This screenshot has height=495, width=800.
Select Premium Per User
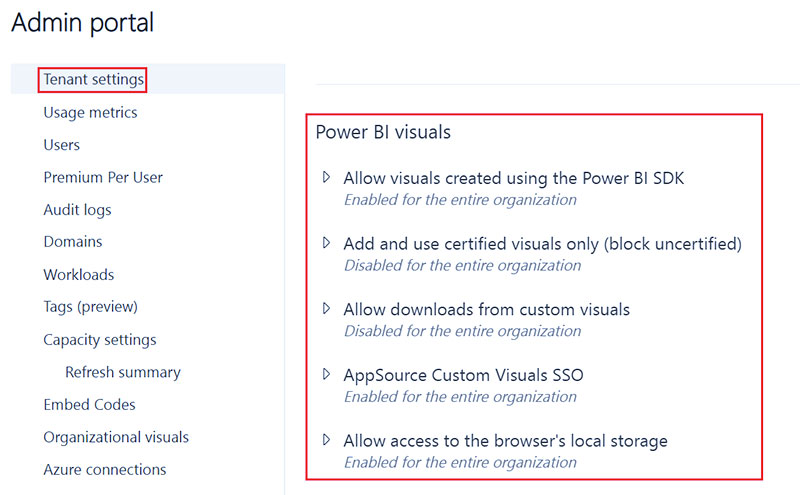(103, 177)
